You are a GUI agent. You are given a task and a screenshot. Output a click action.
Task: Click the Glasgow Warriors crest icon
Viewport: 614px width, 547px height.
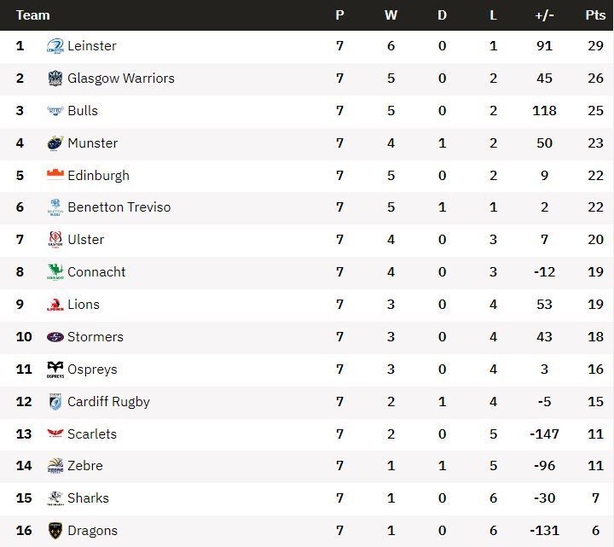point(55,78)
